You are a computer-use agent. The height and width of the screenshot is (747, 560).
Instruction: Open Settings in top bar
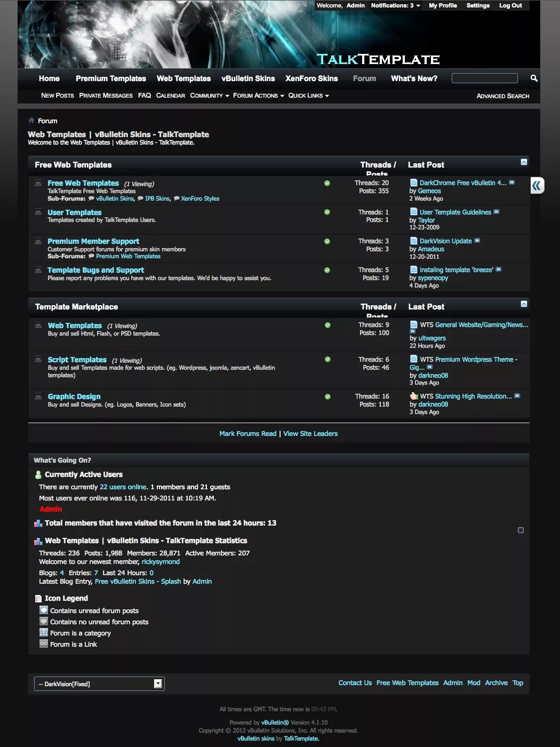[478, 5]
